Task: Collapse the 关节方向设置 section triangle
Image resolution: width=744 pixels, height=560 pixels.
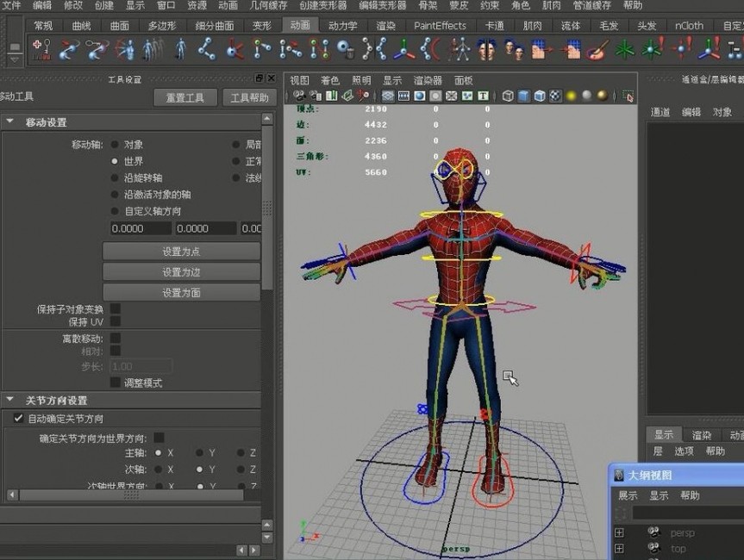Action: (x=9, y=400)
